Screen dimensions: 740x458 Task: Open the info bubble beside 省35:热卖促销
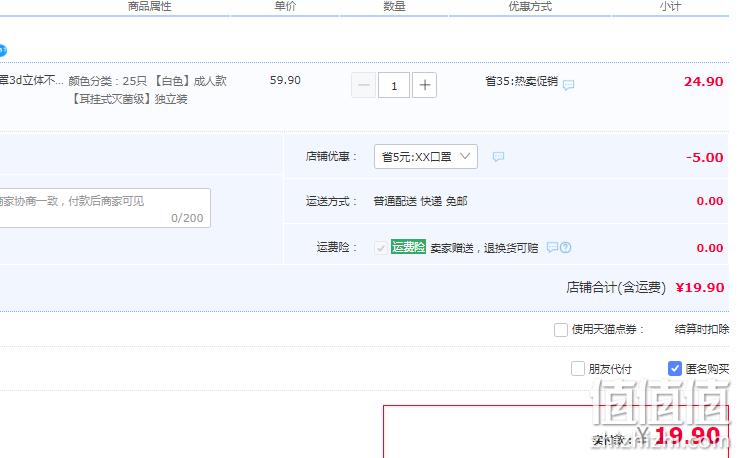coord(568,85)
